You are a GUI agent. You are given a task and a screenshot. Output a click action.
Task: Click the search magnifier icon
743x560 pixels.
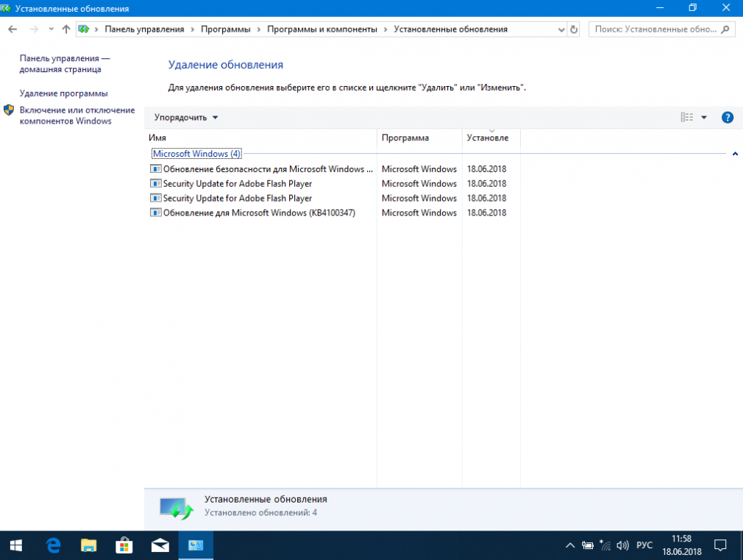click(725, 29)
